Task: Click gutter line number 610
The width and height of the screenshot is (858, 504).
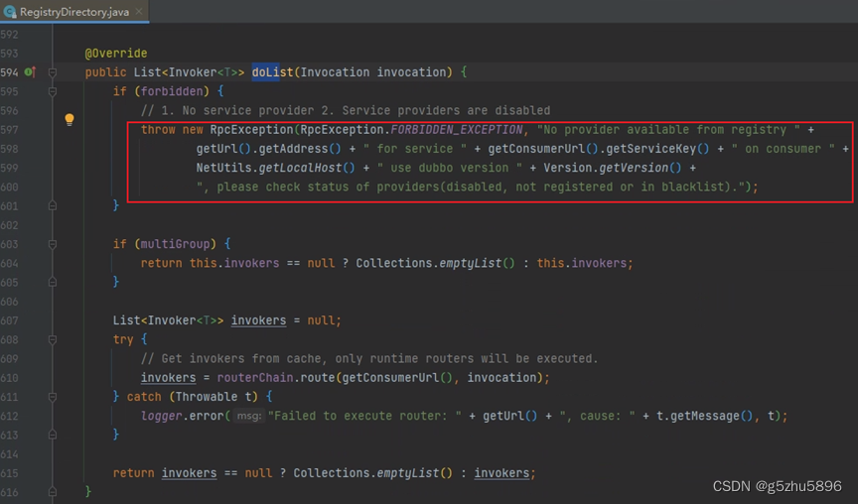Action: pyautogui.click(x=9, y=378)
